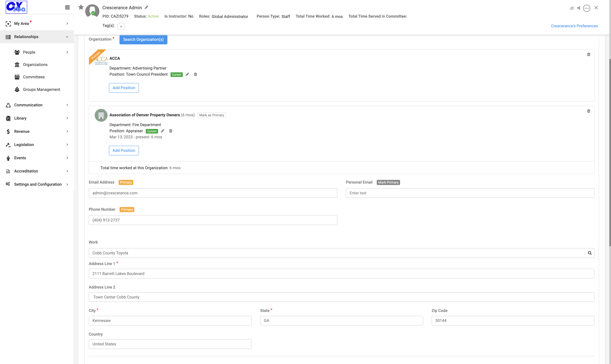Delete Association of Denver Property Owners card
611x364 pixels.
pyautogui.click(x=588, y=111)
